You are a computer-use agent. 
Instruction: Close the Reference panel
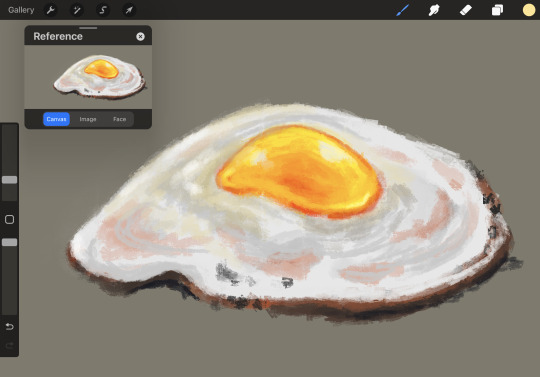(x=140, y=36)
